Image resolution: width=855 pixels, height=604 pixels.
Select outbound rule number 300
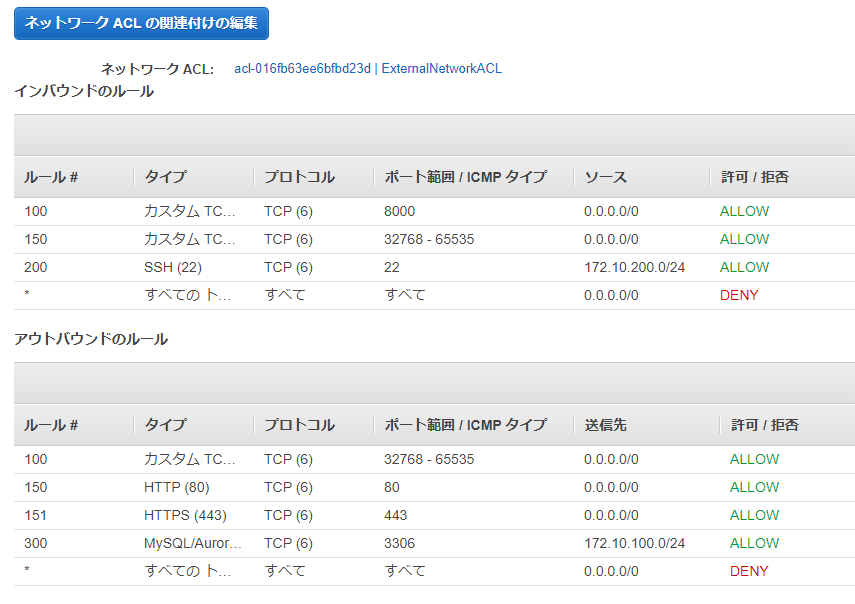(35, 543)
